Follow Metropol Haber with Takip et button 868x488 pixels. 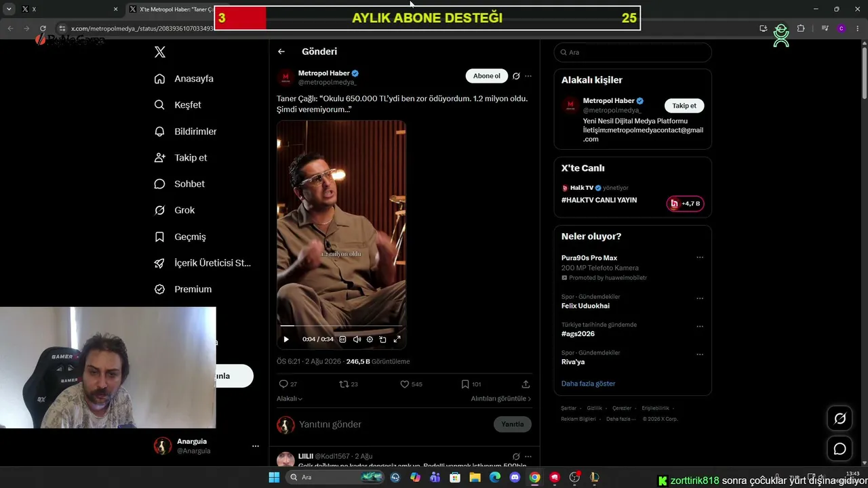coord(684,106)
